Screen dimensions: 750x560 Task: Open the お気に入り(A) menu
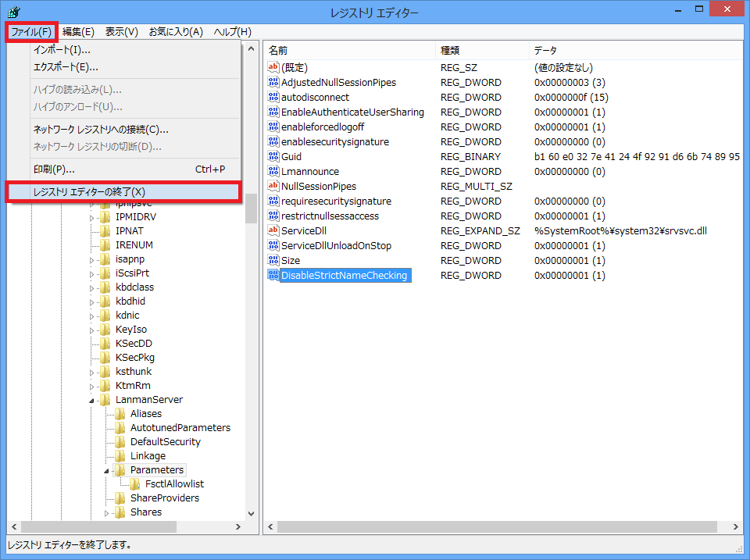tap(176, 32)
